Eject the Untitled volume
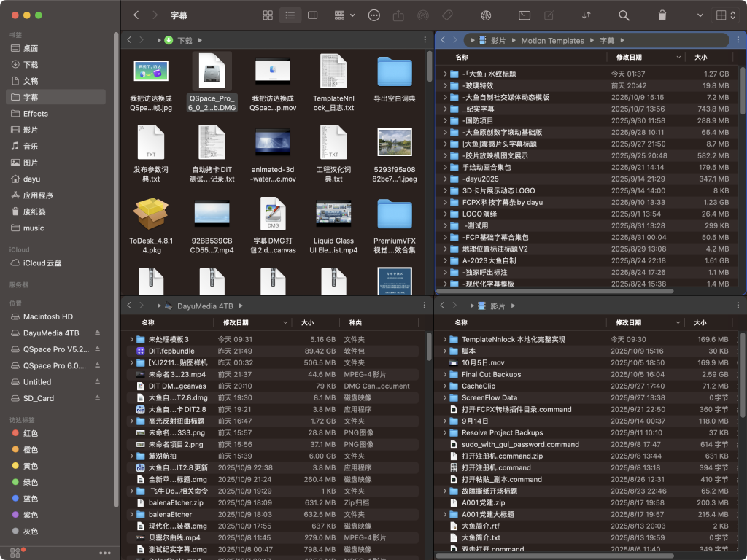Screen dimensions: 747x560 (97, 382)
